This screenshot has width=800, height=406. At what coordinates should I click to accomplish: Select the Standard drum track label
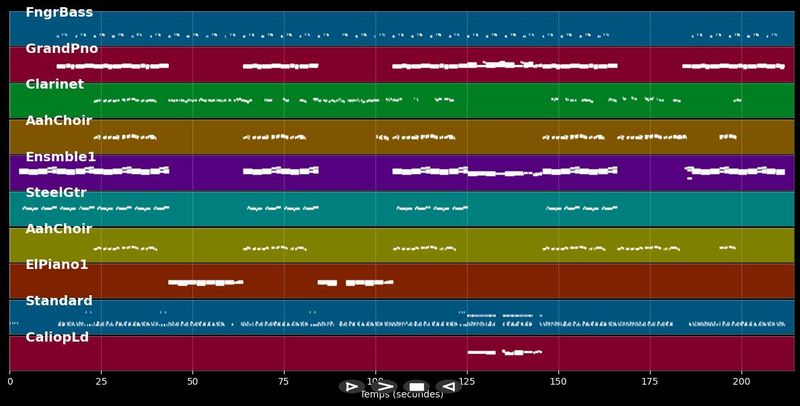(x=59, y=300)
